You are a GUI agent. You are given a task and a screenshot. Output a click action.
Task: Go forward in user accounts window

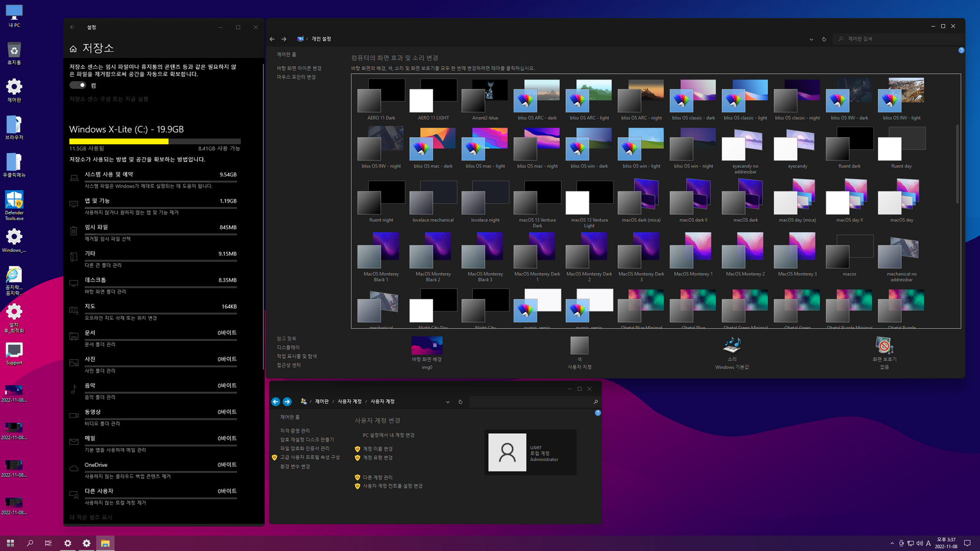point(287,401)
